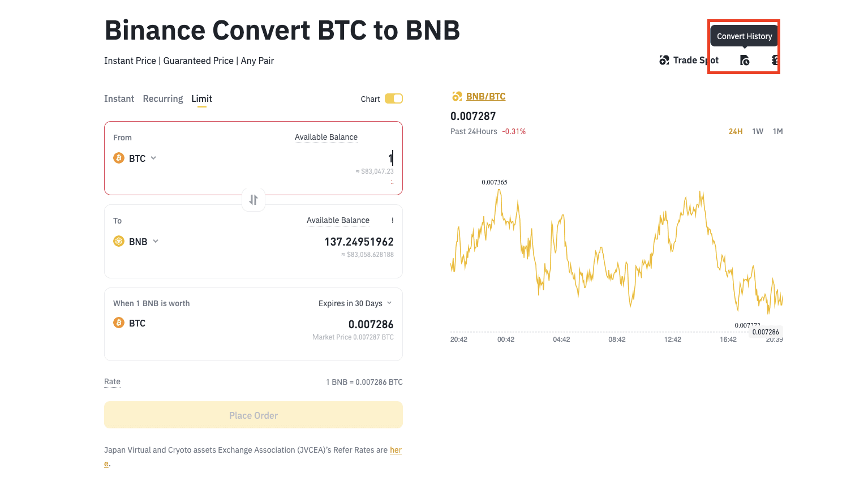Toggle the Chart switch off

(393, 99)
